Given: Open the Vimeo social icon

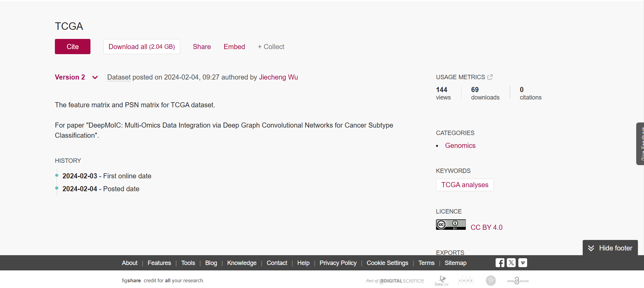Looking at the screenshot, I should 523,263.
